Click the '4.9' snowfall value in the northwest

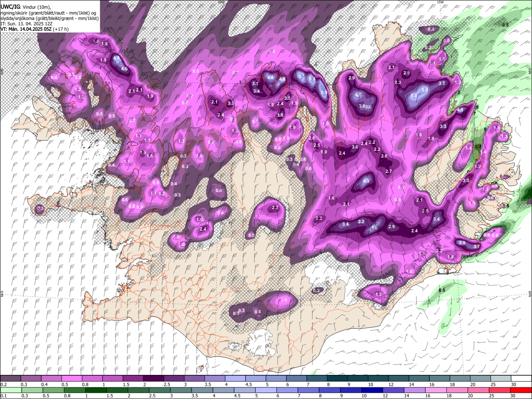click(116, 58)
